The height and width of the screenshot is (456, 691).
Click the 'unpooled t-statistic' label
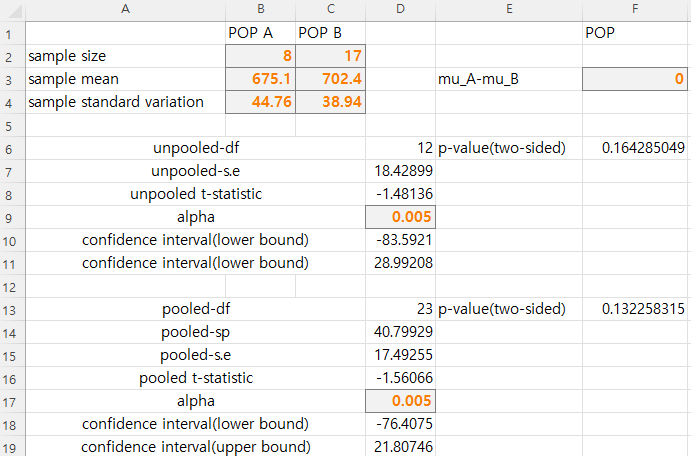196,194
